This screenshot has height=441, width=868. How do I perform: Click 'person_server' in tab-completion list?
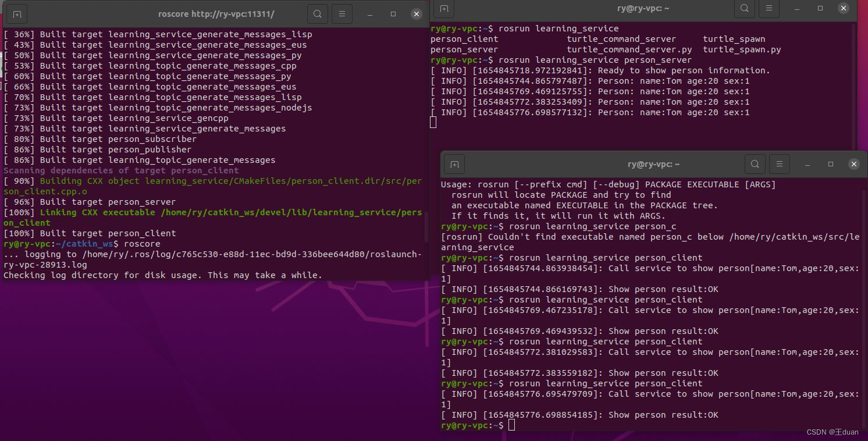[464, 49]
